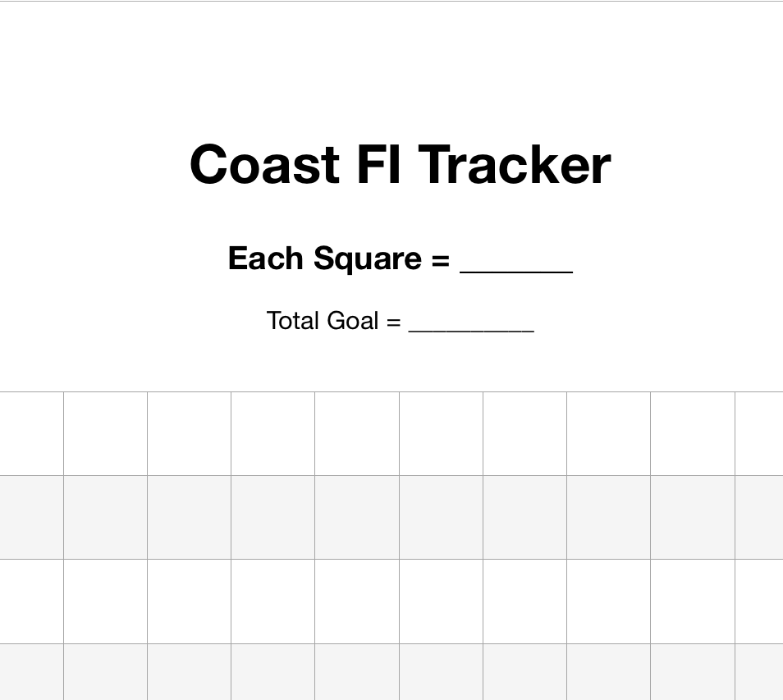The height and width of the screenshot is (700, 783).
Task: Select second full cell in first gray row
Action: tap(189, 517)
